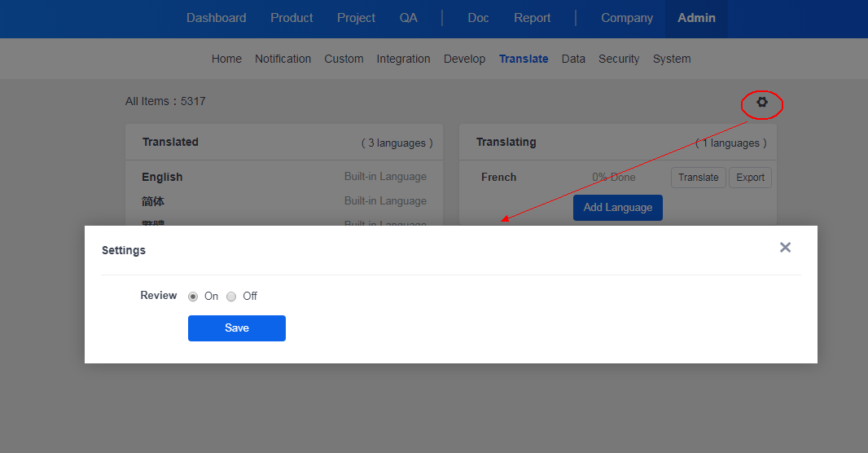868x453 pixels.
Task: Open the System submenu tab
Action: (672, 59)
